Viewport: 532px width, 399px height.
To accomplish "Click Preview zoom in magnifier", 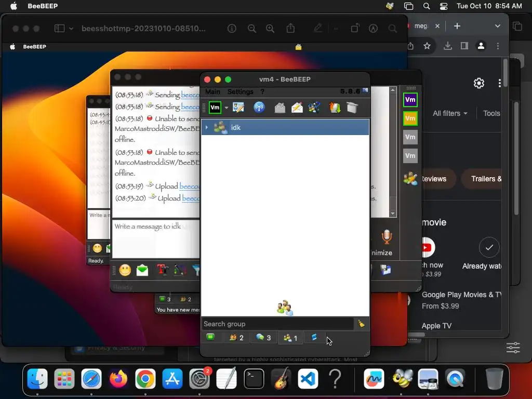I will (270, 29).
